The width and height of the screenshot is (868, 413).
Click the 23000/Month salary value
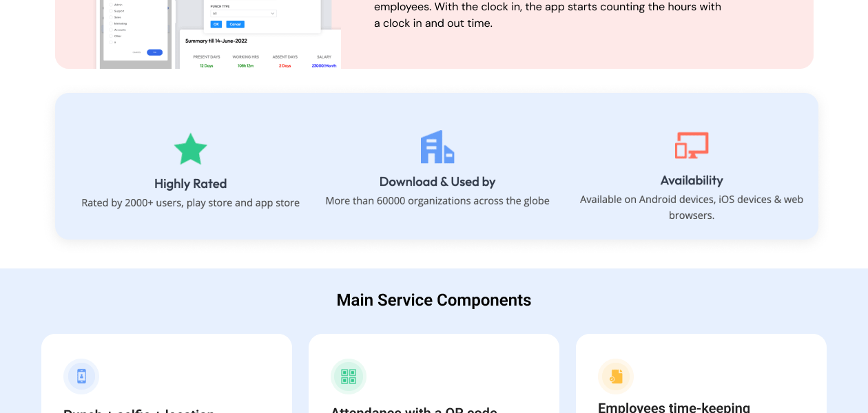tap(324, 65)
